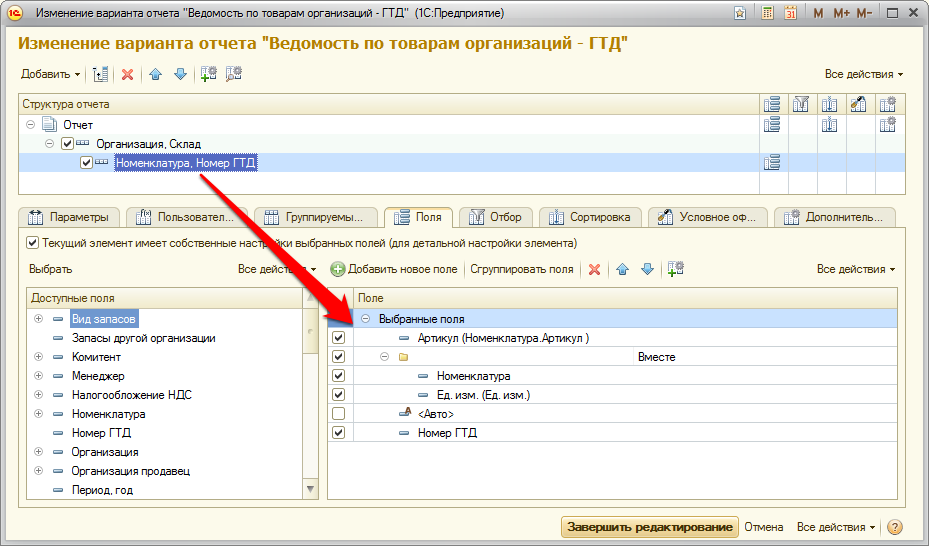Collapse the Отчет tree node
The width and height of the screenshot is (929, 546).
[31, 124]
